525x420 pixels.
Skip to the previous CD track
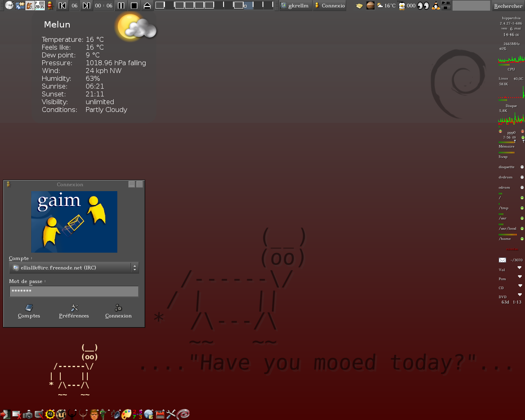point(62,6)
